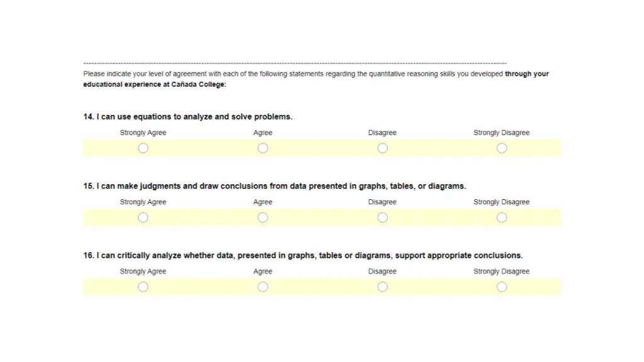Choose Agree for question 15 judgments
644x362 pixels.
[263, 217]
